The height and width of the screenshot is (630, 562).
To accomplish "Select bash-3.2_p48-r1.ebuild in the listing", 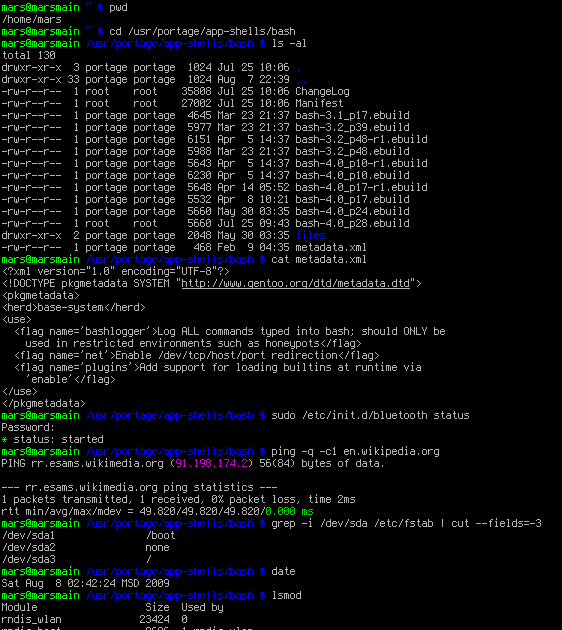I will pos(362,139).
